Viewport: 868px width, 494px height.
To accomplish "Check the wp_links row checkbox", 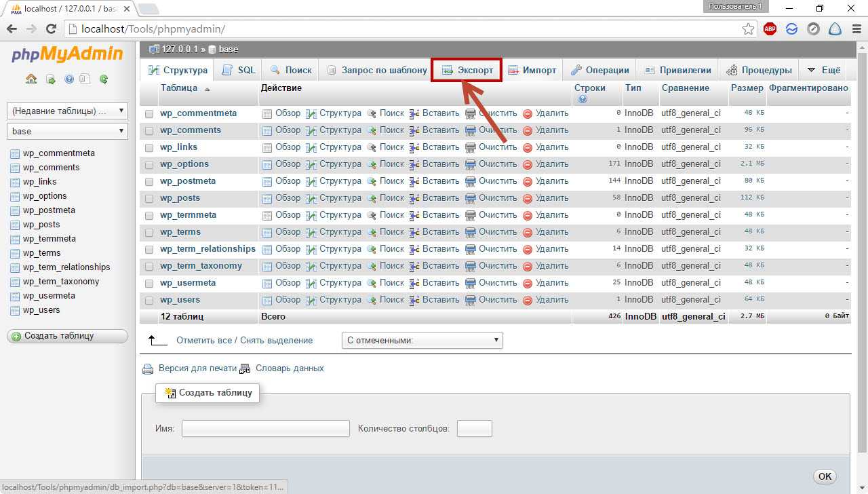I will pos(149,148).
